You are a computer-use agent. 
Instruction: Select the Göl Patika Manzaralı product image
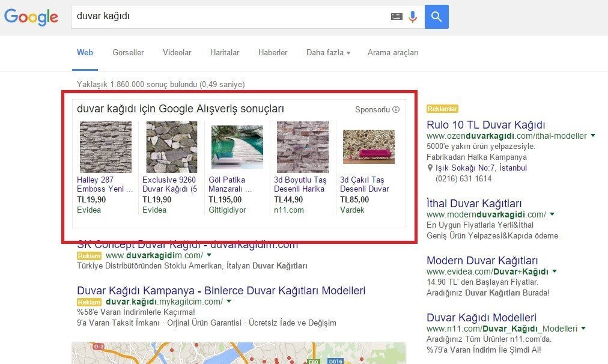tap(237, 147)
